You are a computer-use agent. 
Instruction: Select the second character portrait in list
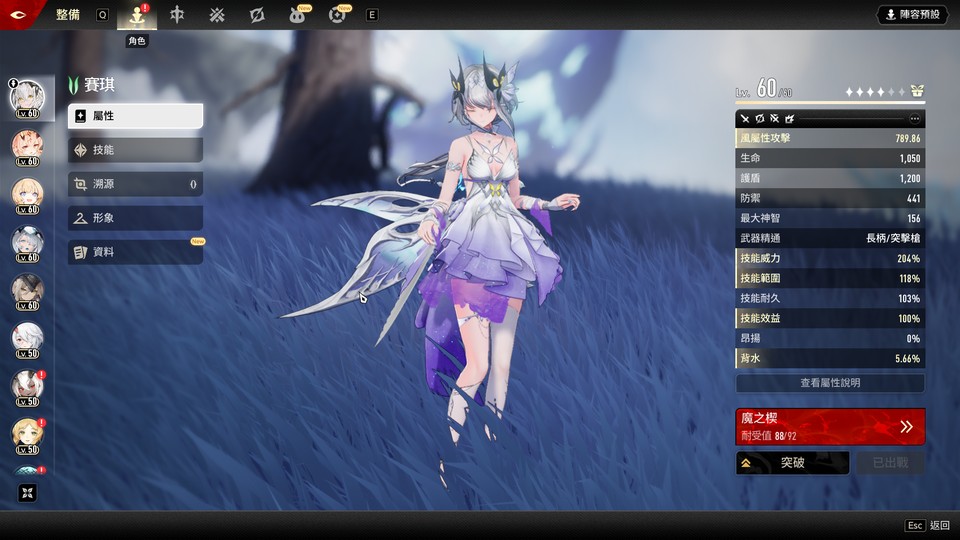(27, 146)
